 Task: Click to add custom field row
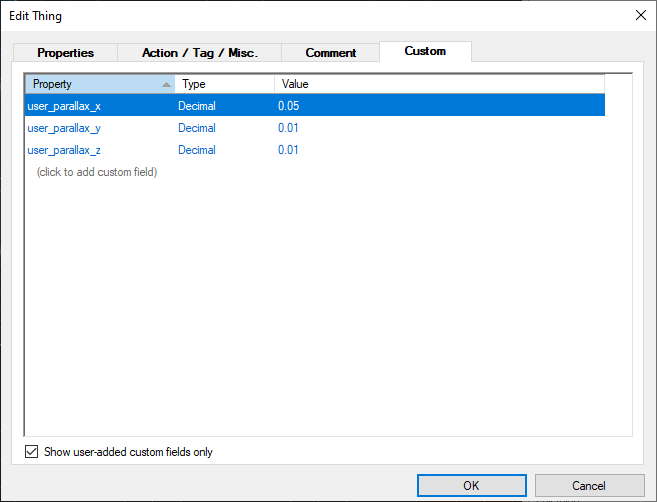point(97,172)
